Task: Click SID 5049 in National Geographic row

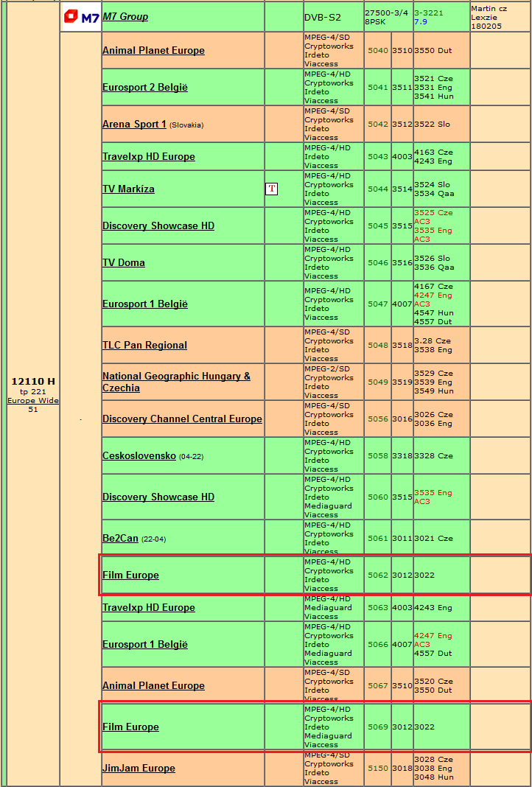Action: [x=378, y=382]
